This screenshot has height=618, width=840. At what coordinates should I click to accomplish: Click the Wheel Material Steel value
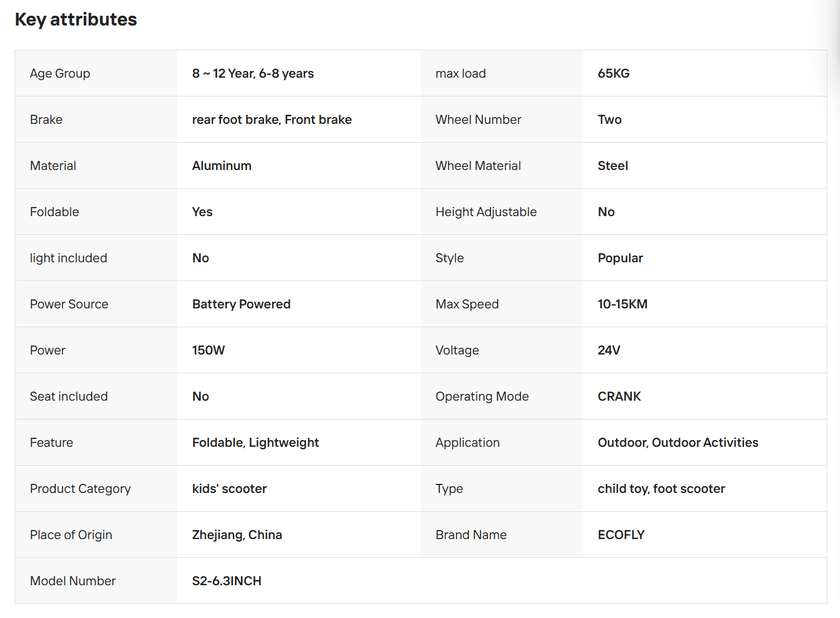(613, 166)
